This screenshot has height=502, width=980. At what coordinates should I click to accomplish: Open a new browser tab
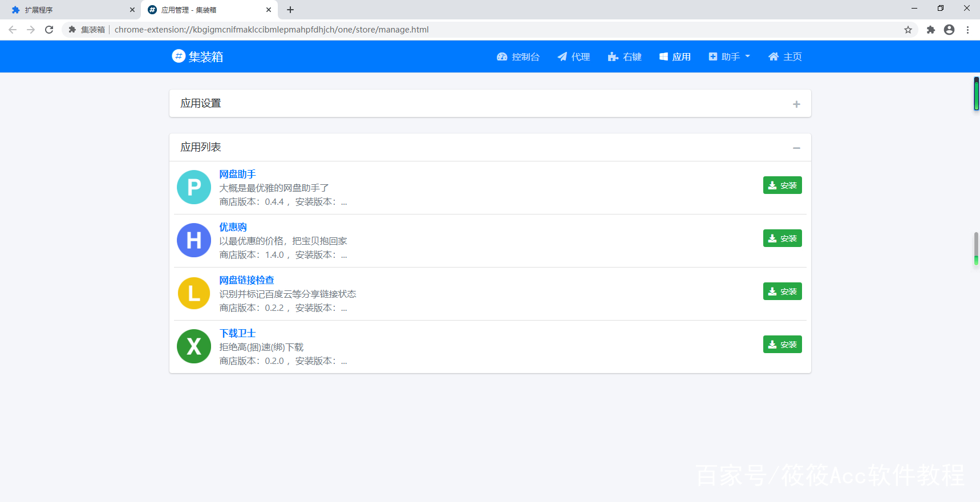pyautogui.click(x=290, y=10)
